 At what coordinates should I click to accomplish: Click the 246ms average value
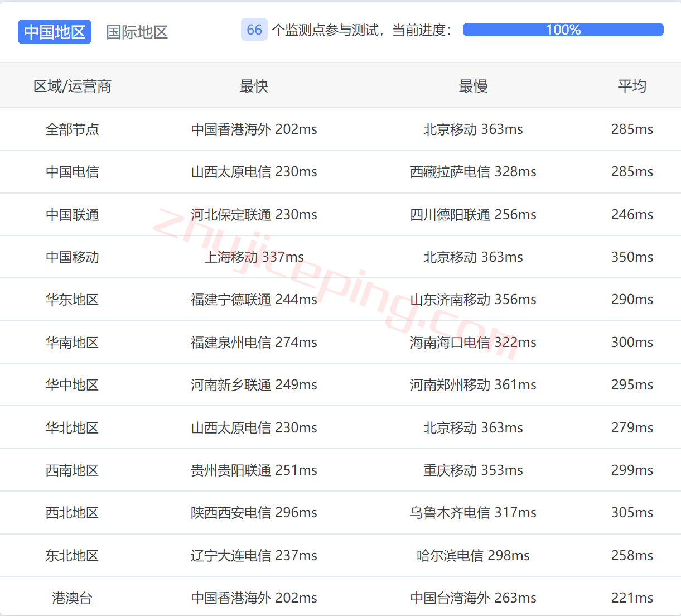[x=632, y=215]
